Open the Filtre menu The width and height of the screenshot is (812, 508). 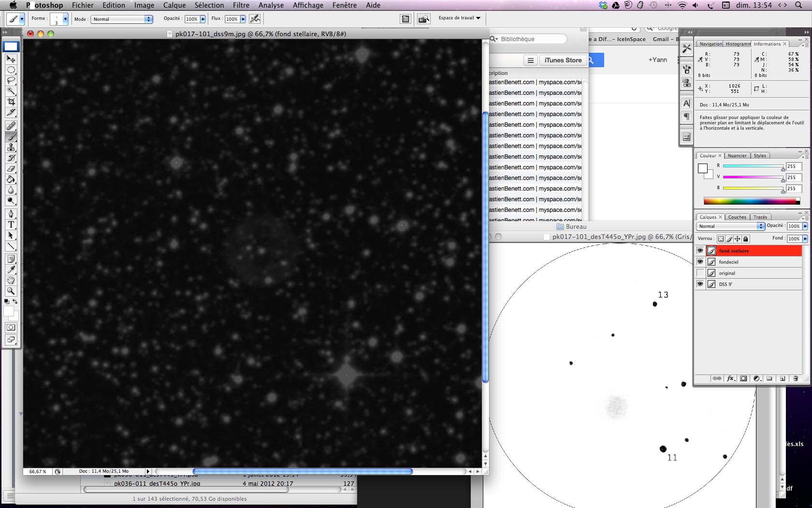(241, 5)
